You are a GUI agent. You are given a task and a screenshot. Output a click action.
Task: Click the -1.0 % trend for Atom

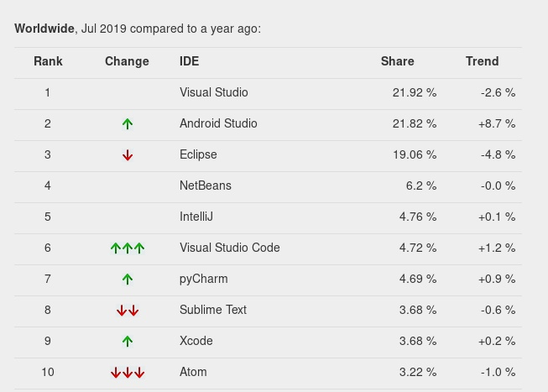pyautogui.click(x=498, y=372)
